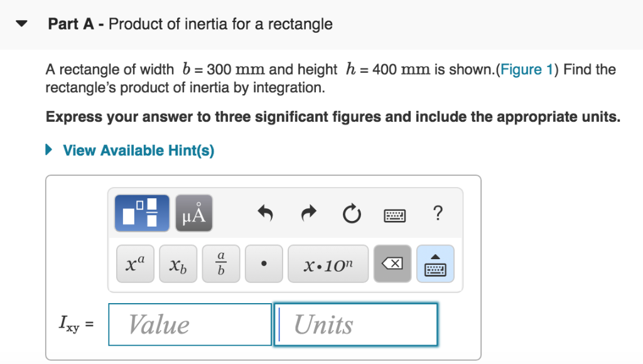Open Figure 1 link
643x364 pixels.
(x=527, y=70)
